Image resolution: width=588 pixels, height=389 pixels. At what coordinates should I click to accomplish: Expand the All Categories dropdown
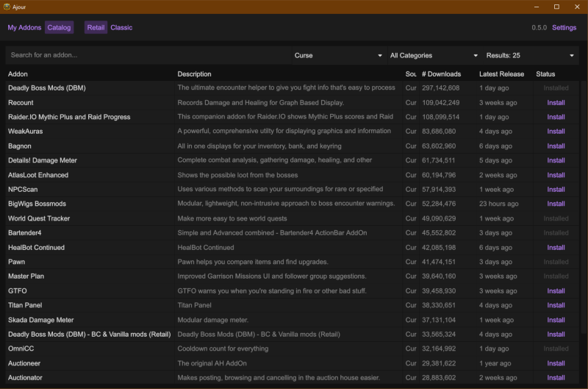(434, 55)
